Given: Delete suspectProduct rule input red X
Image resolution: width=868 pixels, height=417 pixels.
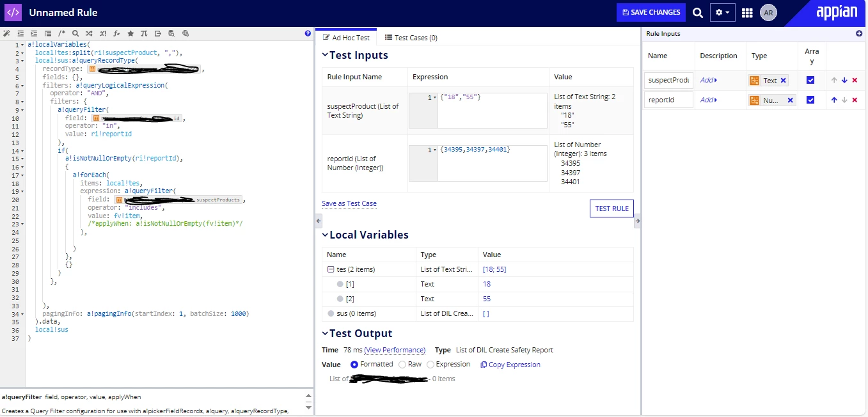Looking at the screenshot, I should pos(855,81).
